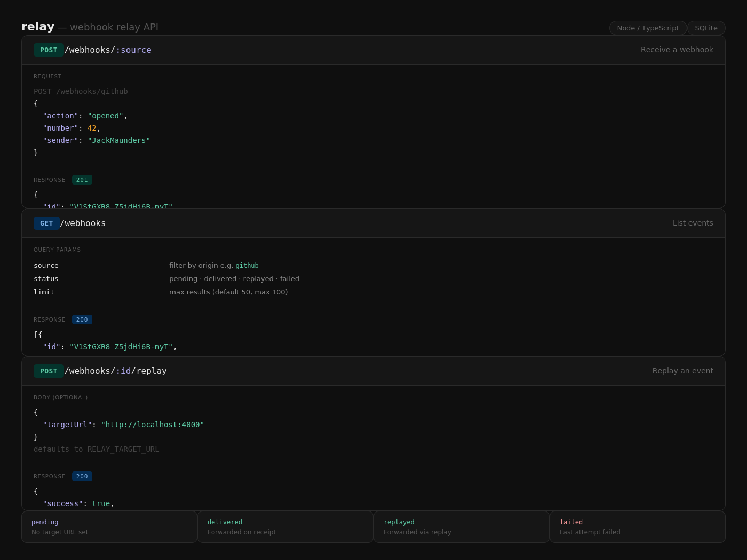Click the 'defaults to RELAY_TARGET_URL' note

tap(96, 449)
